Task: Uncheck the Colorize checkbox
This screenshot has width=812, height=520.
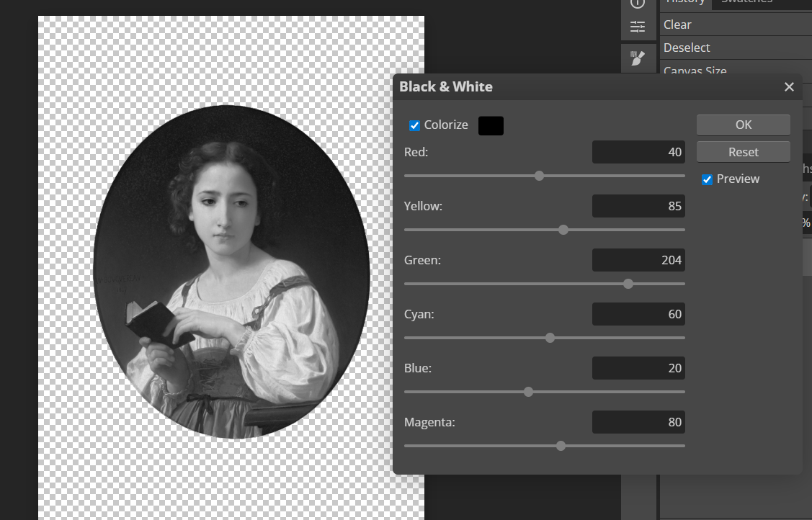Action: pyautogui.click(x=414, y=125)
